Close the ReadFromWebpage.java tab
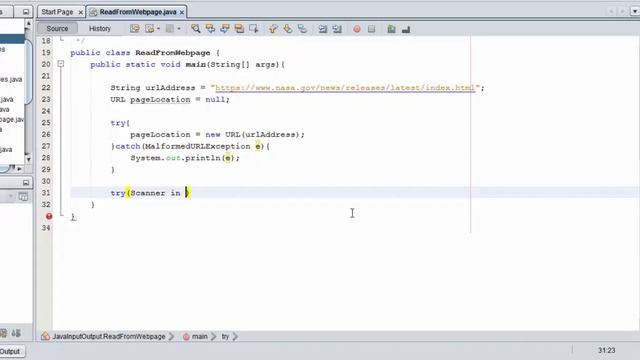Screen dimensions: 640x360 [182, 13]
